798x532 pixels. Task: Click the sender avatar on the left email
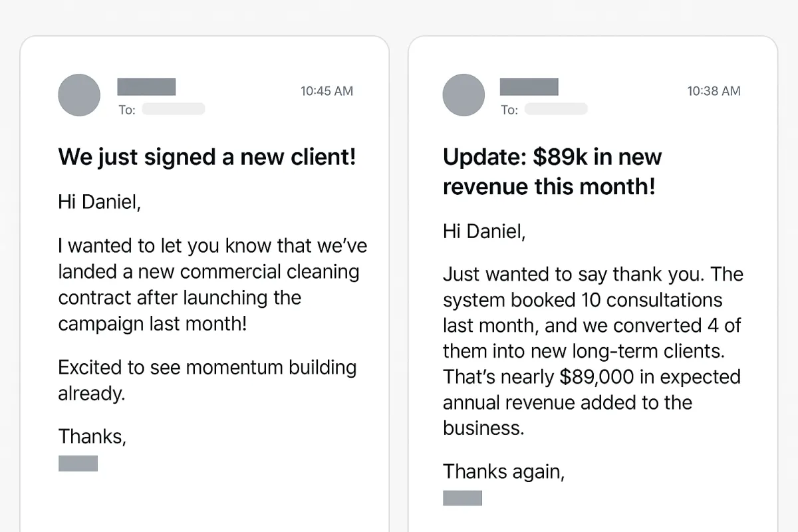click(79, 95)
